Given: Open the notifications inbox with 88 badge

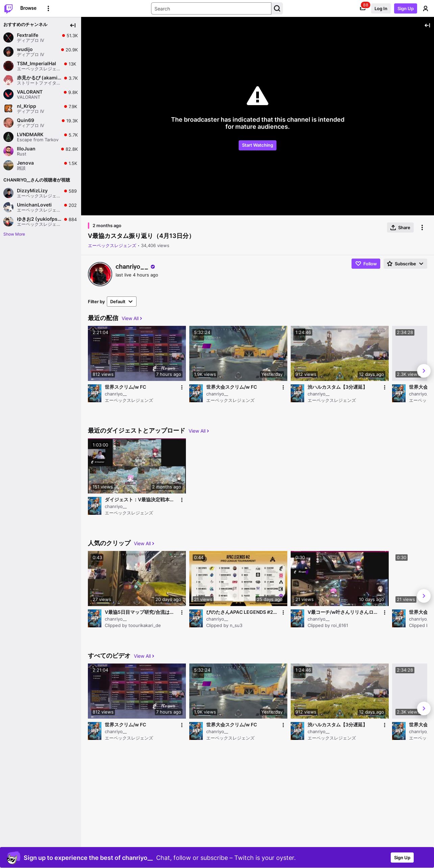Looking at the screenshot, I should pyautogui.click(x=363, y=8).
